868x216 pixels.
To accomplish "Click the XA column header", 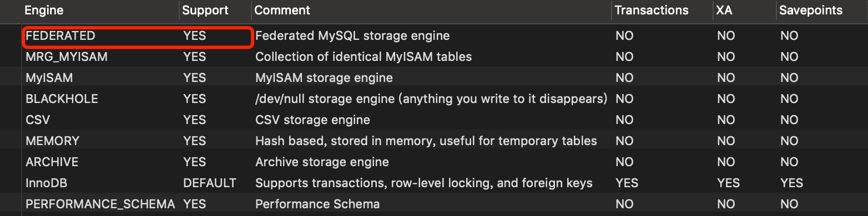I will tap(724, 10).
